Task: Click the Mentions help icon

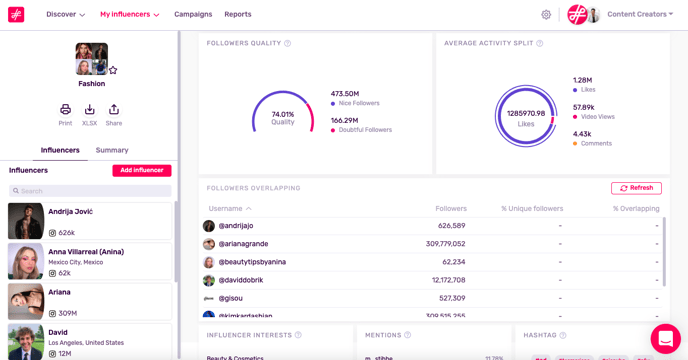Action: tap(408, 335)
